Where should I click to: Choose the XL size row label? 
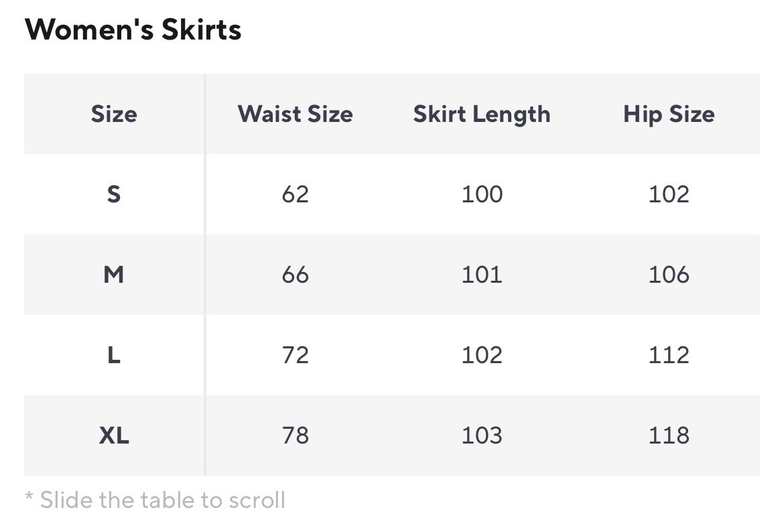click(x=114, y=436)
